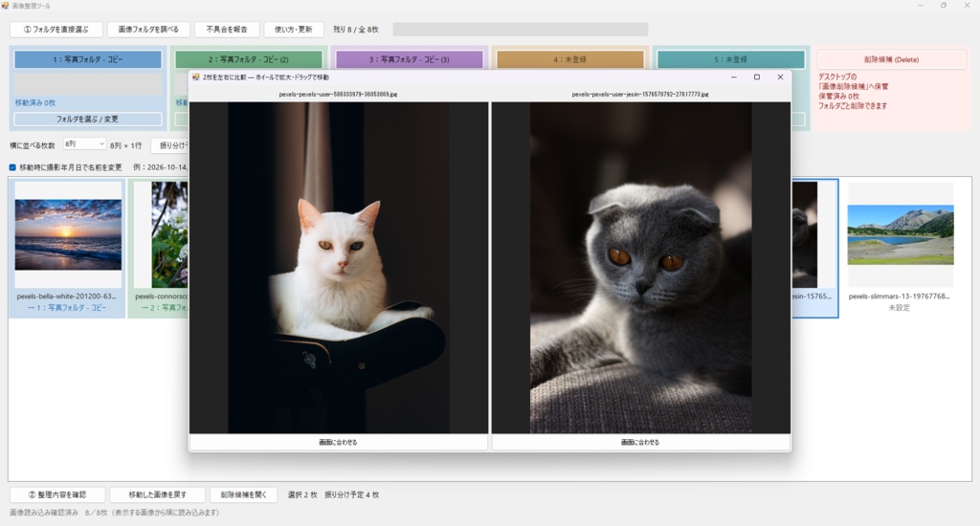
Task: Click 削除候補 (Delete) button
Action: point(891,59)
